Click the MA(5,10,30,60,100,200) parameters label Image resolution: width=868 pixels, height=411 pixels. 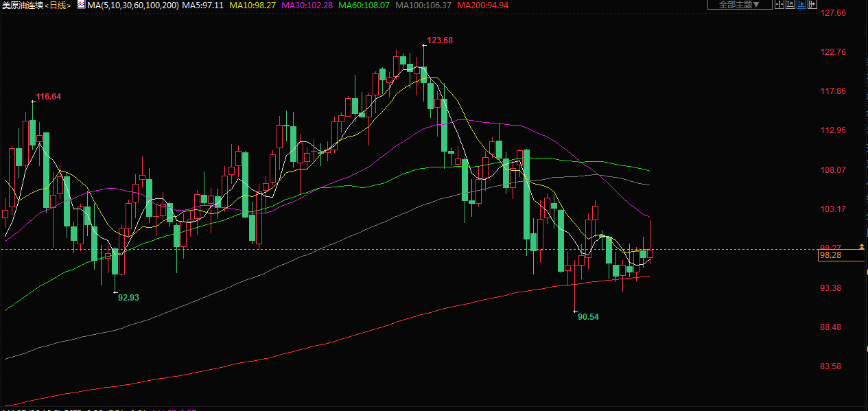click(133, 5)
